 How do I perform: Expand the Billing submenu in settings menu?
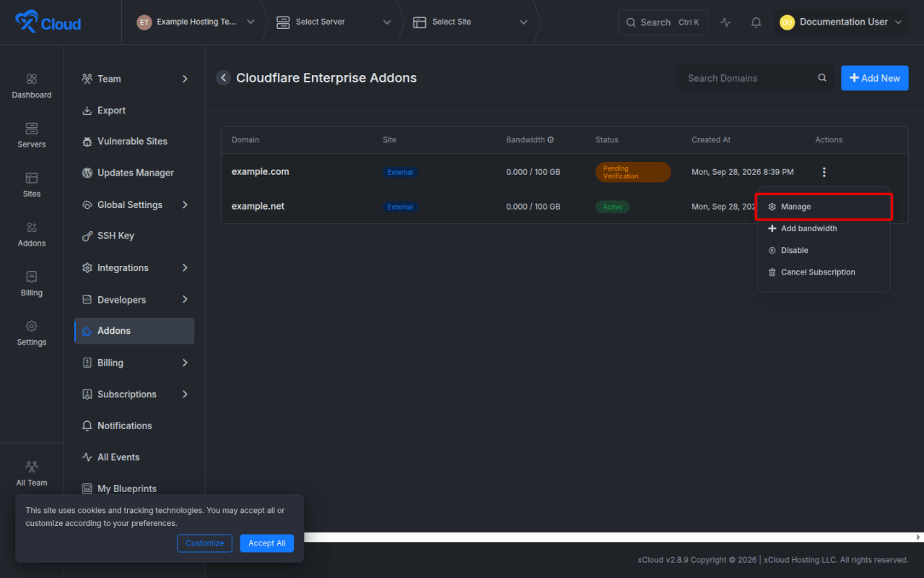pyautogui.click(x=185, y=363)
